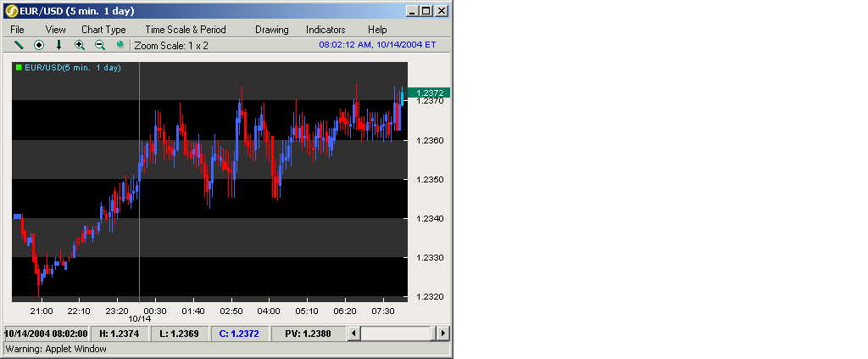Click the 07:30 time axis label
This screenshot has width=868, height=359.
click(382, 311)
